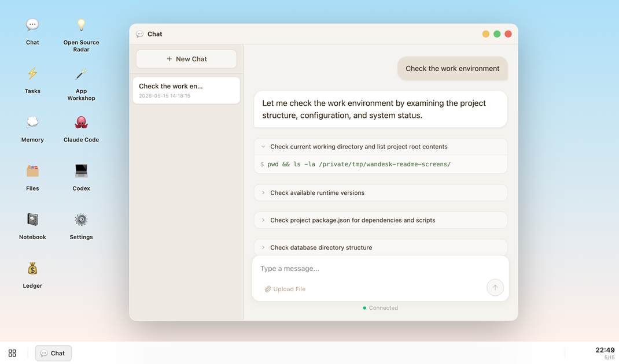This screenshot has height=364, width=619.
Task: Click the pwd && ls command text
Action: point(359,164)
